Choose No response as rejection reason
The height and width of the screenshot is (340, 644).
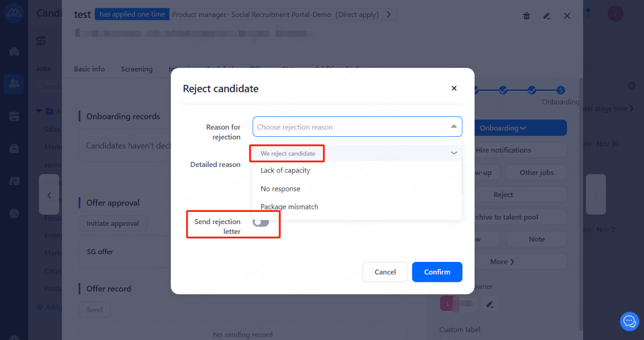pyautogui.click(x=280, y=189)
